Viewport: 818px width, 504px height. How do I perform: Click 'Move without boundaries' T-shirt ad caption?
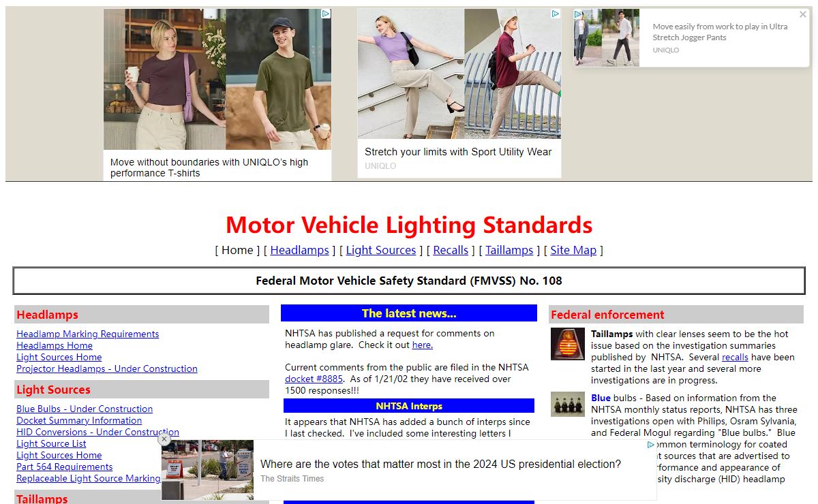point(209,168)
